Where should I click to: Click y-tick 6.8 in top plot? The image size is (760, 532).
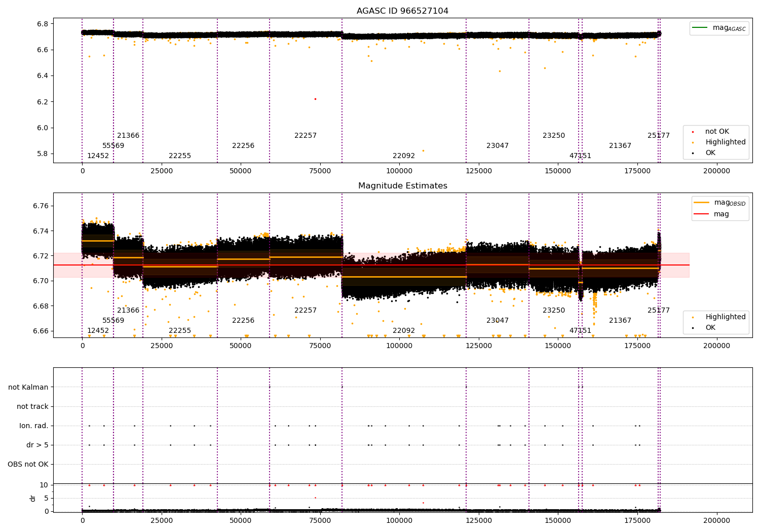click(x=43, y=24)
